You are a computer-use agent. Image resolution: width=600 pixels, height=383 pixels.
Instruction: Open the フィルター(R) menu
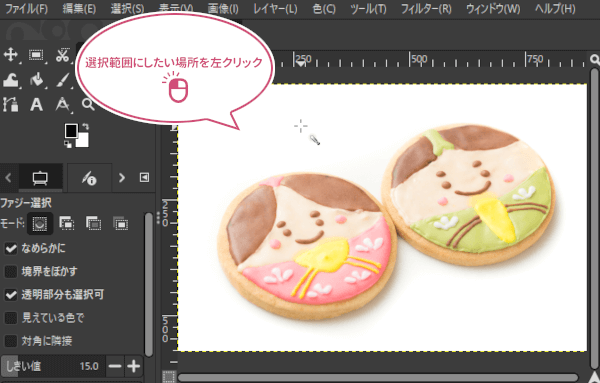pyautogui.click(x=426, y=8)
